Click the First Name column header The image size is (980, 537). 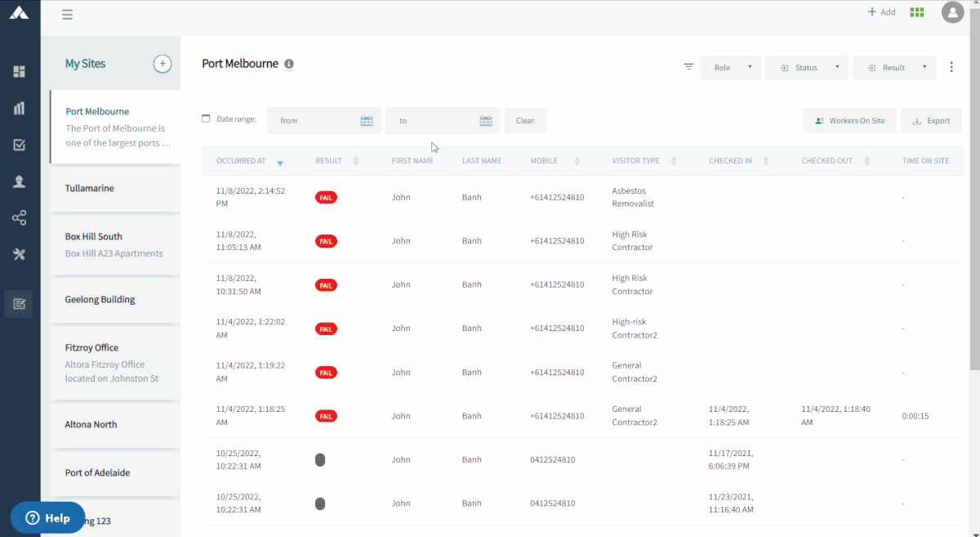[412, 161]
